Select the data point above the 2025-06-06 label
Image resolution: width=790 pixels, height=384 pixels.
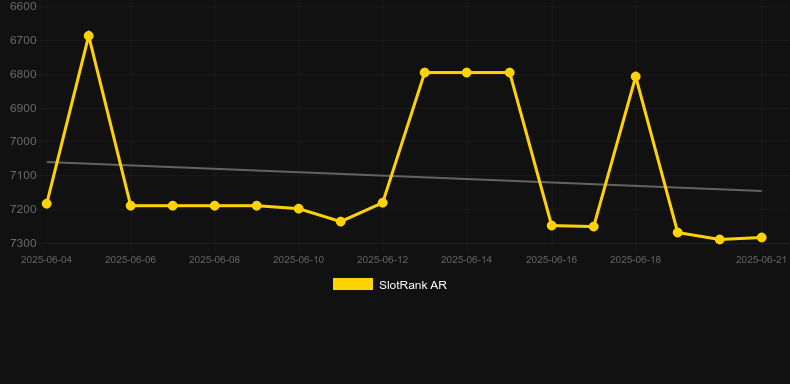click(130, 206)
